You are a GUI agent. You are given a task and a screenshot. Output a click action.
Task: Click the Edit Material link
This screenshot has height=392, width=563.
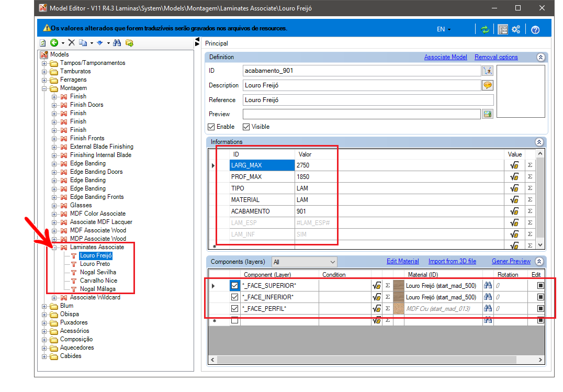point(402,261)
